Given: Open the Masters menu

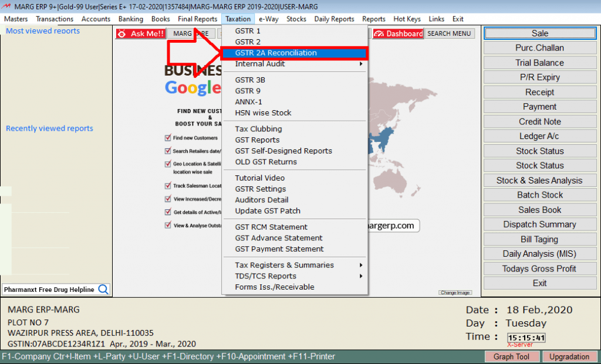Looking at the screenshot, I should coord(16,19).
